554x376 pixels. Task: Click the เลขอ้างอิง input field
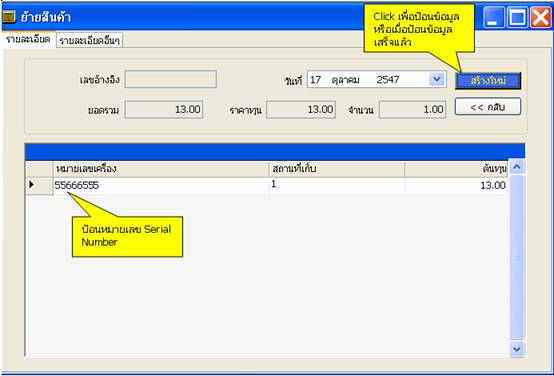[x=171, y=79]
